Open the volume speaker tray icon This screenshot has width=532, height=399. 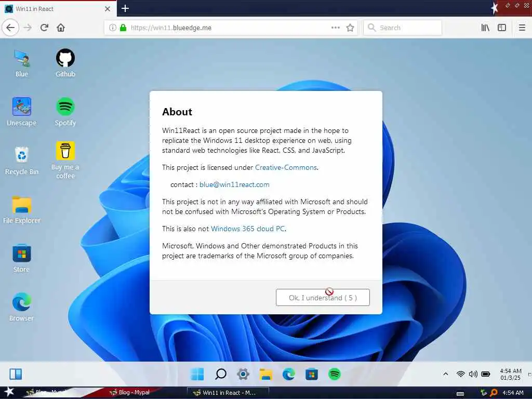(473, 374)
